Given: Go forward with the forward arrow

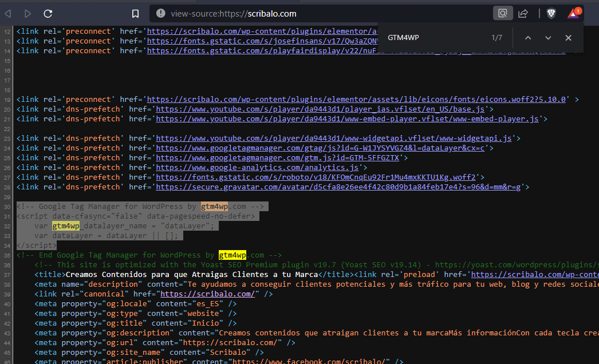Looking at the screenshot, I should tap(27, 14).
